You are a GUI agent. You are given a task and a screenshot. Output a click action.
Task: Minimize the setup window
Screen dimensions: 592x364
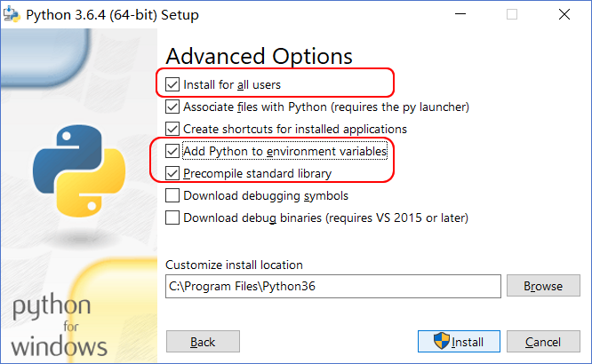(x=459, y=15)
